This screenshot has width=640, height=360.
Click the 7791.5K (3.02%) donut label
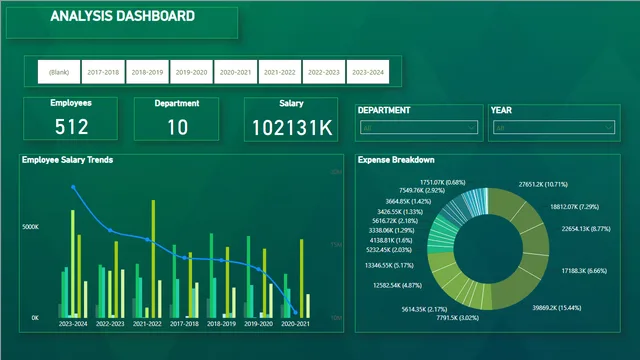[x=458, y=318]
